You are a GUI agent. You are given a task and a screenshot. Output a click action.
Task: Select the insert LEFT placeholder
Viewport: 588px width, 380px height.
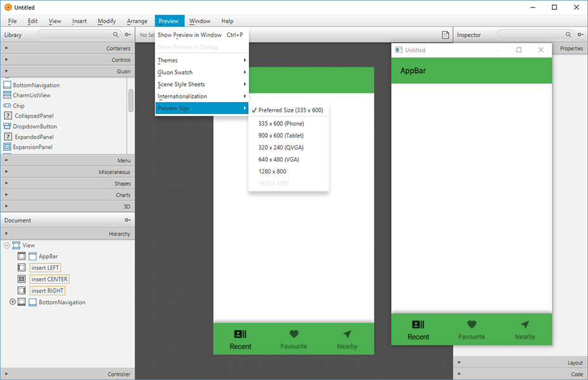coord(45,267)
